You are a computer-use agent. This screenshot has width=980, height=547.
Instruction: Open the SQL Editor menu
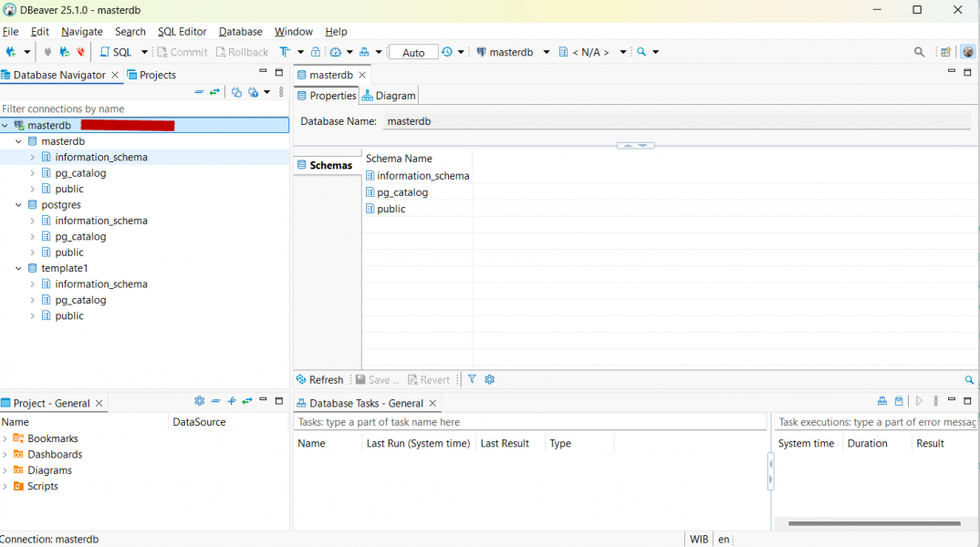point(182,31)
